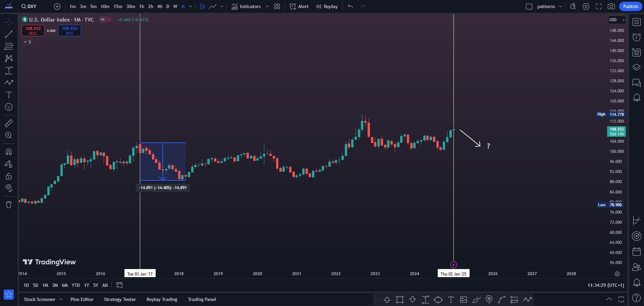This screenshot has height=306, width=644.
Task: Open the Strategy Tester tab
Action: [120, 299]
